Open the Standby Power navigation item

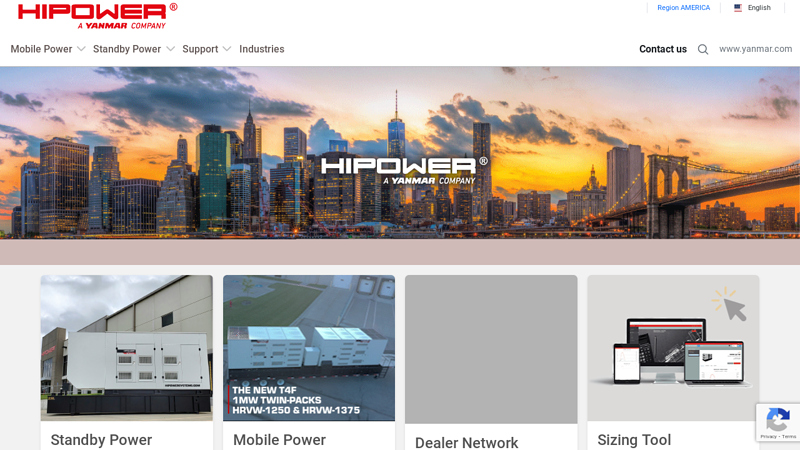click(127, 49)
